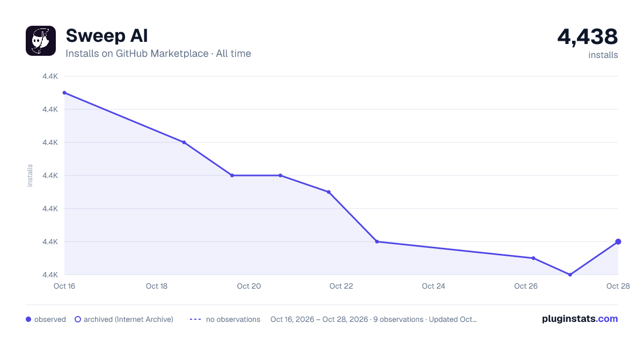Open the pluginstats.com link

(580, 319)
